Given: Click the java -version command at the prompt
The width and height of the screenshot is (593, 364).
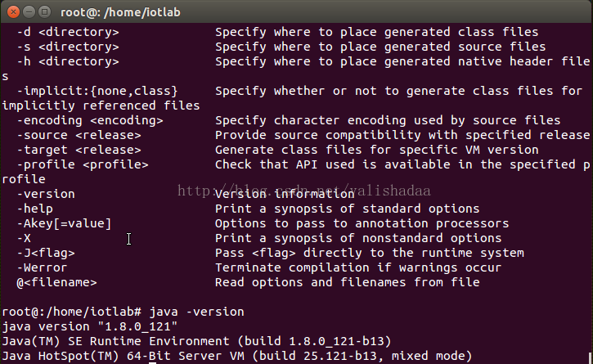Looking at the screenshot, I should [x=196, y=312].
